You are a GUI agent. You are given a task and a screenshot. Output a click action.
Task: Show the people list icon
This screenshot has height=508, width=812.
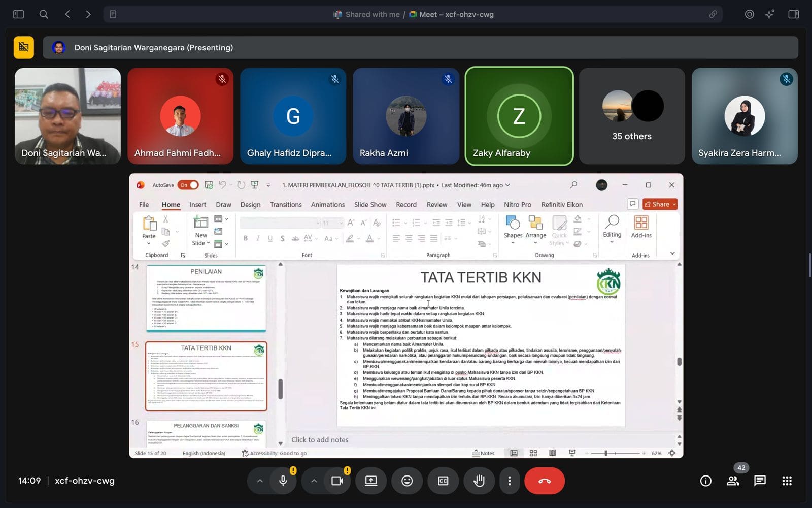tap(732, 481)
